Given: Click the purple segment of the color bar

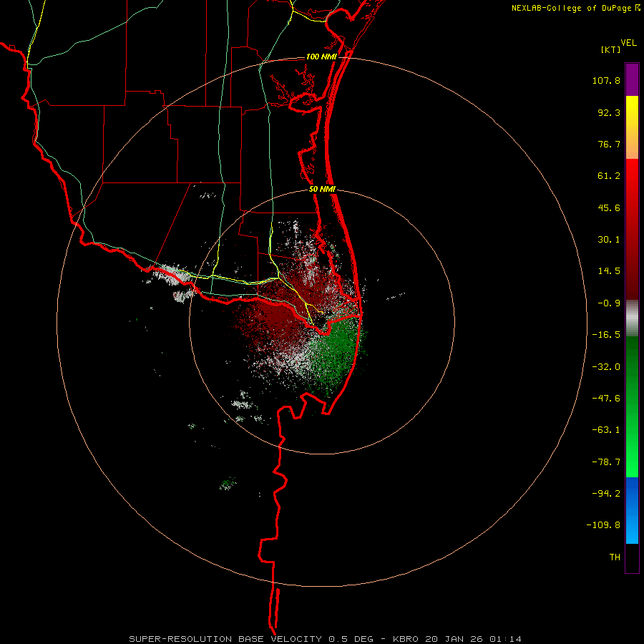Looking at the screenshot, I should pyautogui.click(x=632, y=79).
